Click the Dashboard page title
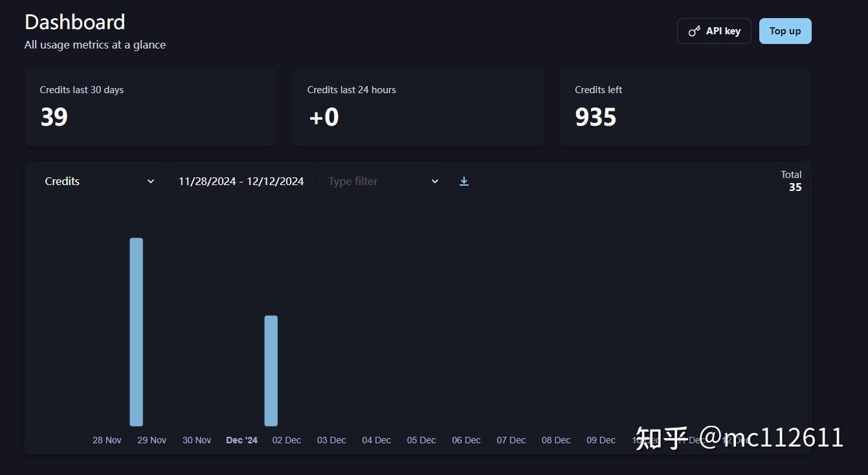Screen dimensions: 868x475 click(x=74, y=21)
